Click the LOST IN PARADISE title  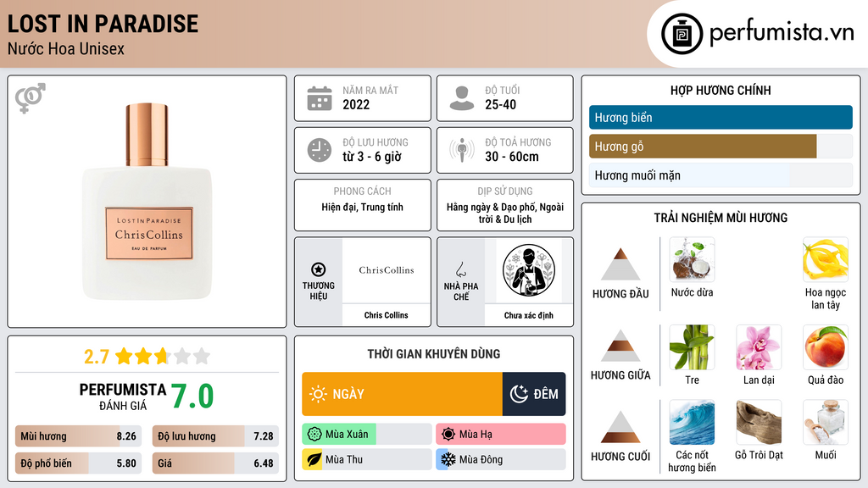tap(103, 24)
